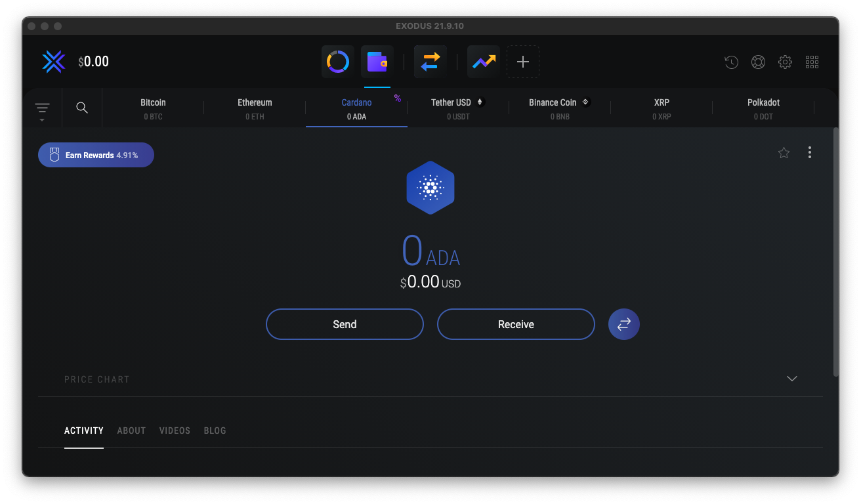Open Settings gear icon

point(785,62)
